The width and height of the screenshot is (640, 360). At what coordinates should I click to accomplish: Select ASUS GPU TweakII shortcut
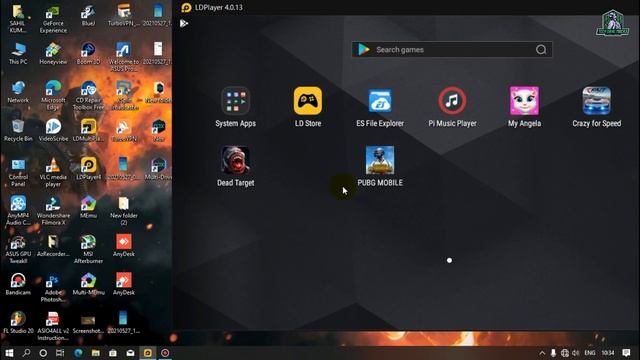pos(18,249)
